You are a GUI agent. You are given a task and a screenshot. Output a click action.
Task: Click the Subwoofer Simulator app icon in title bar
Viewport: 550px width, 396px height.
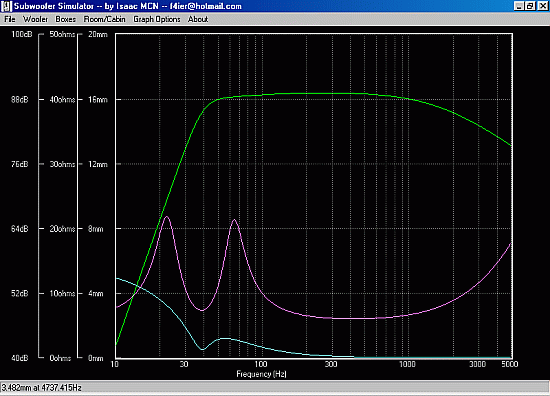pyautogui.click(x=6, y=6)
